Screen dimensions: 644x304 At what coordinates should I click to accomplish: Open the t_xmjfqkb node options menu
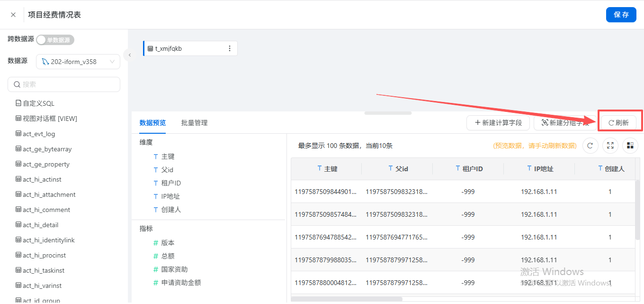230,48
